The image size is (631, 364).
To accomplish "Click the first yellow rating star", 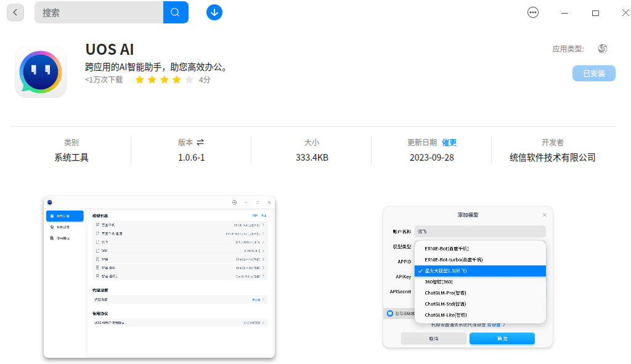I will tap(140, 79).
